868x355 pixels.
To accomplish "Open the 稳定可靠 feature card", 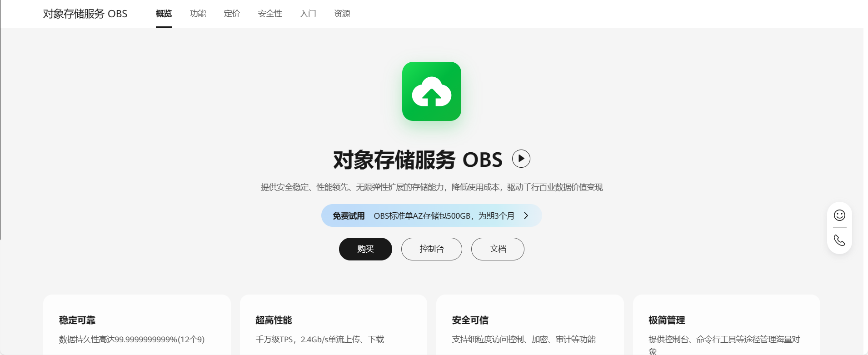I will tap(137, 325).
